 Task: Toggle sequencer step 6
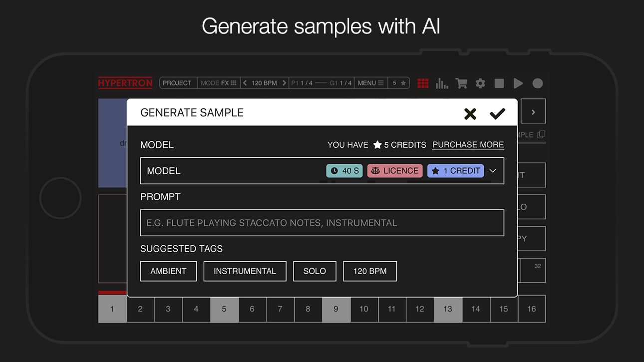point(252,309)
